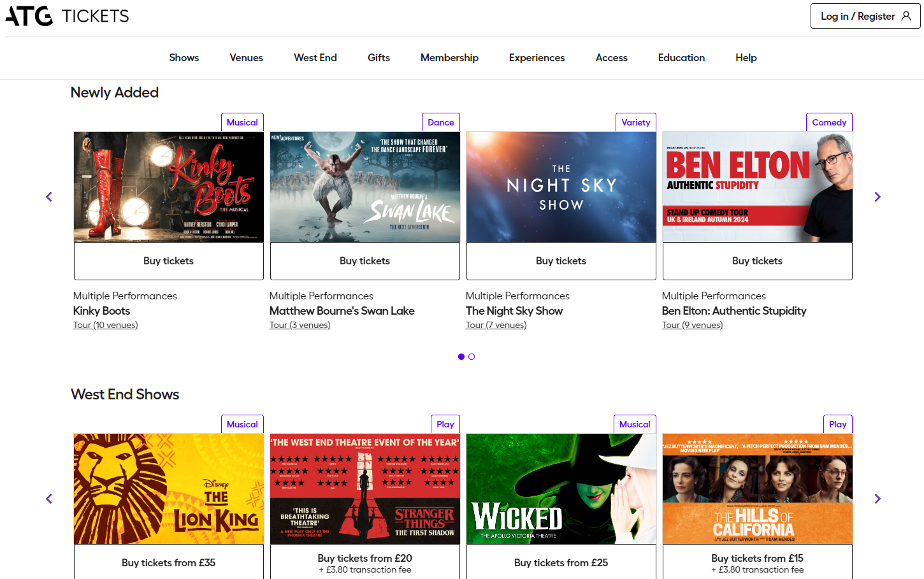Select the Experiences menu item
This screenshot has width=924, height=579.
click(537, 57)
